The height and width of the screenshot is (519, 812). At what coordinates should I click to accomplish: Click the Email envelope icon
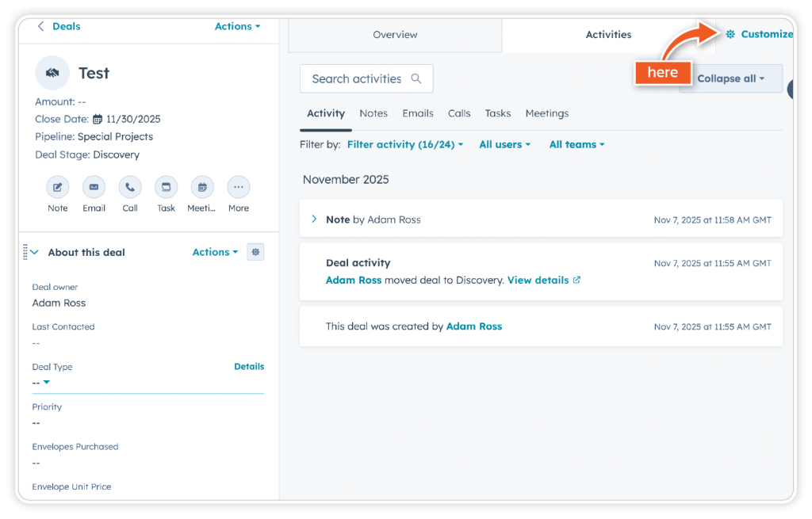94,188
